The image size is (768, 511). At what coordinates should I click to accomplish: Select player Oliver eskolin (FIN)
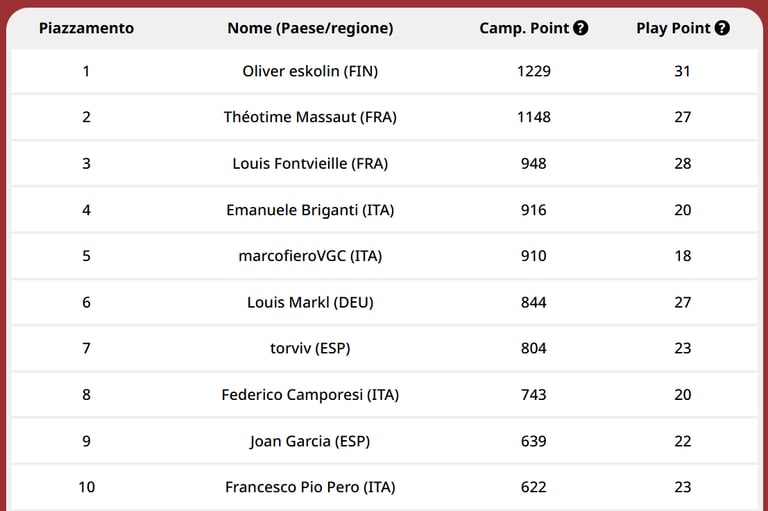(310, 71)
